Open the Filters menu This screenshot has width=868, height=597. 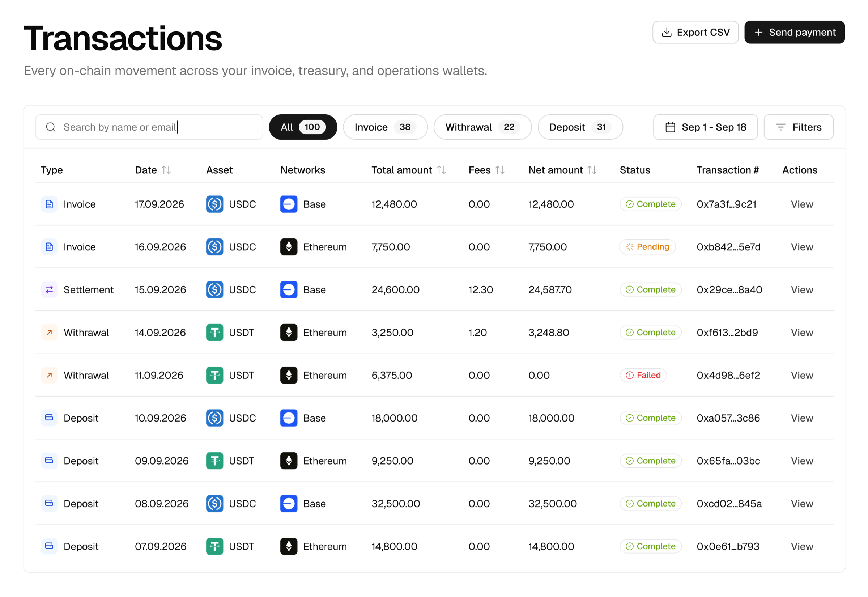pyautogui.click(x=799, y=127)
